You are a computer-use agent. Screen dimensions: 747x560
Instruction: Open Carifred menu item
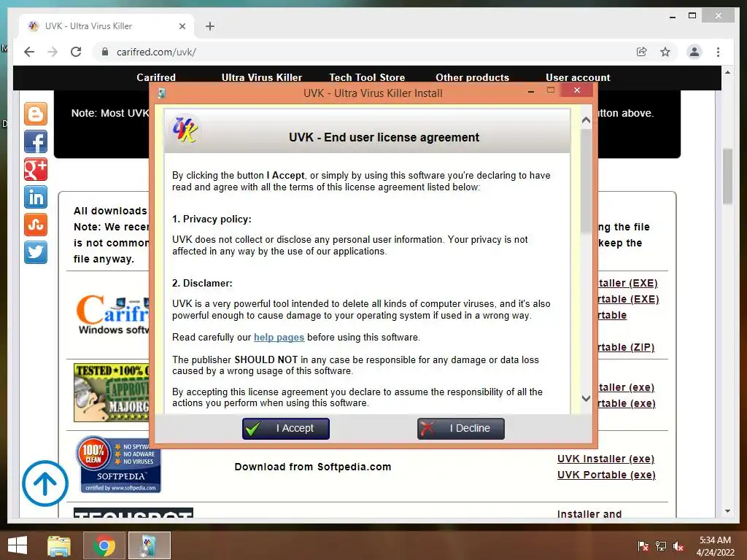click(156, 77)
